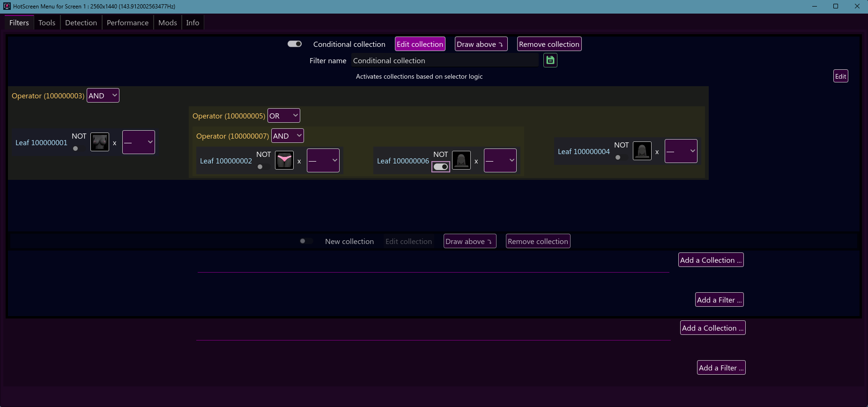Click the Filter name input field
Image resolution: width=868 pixels, height=407 pixels.
coord(445,60)
